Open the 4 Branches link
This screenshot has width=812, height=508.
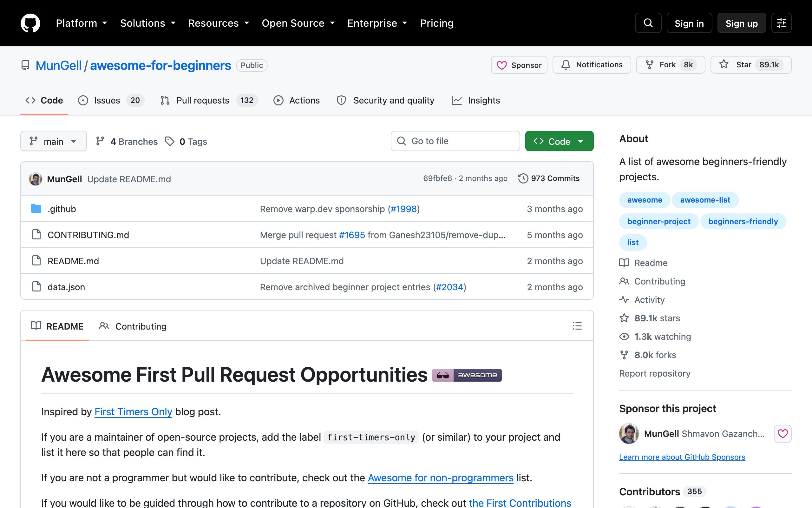pos(127,142)
